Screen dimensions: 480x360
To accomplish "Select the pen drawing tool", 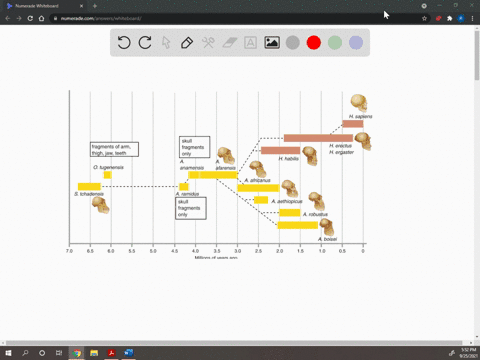I will pyautogui.click(x=187, y=43).
